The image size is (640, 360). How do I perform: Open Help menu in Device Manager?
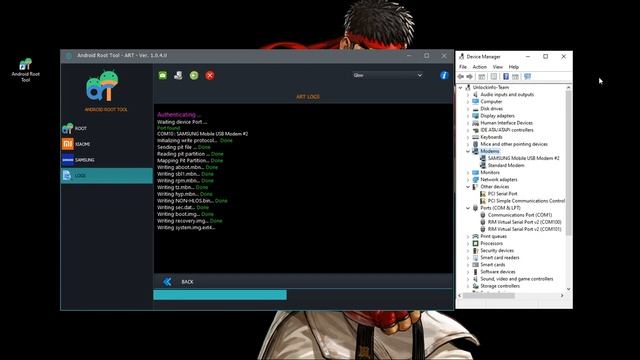click(x=513, y=67)
